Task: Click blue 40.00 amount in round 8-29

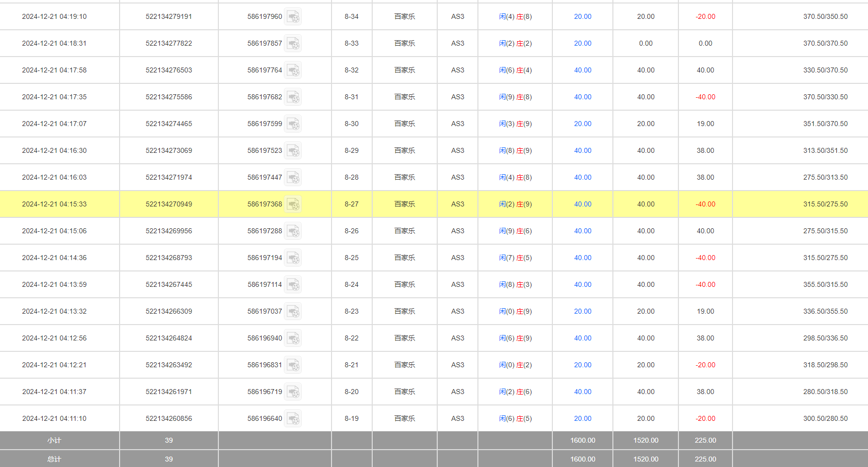Action: (x=583, y=151)
